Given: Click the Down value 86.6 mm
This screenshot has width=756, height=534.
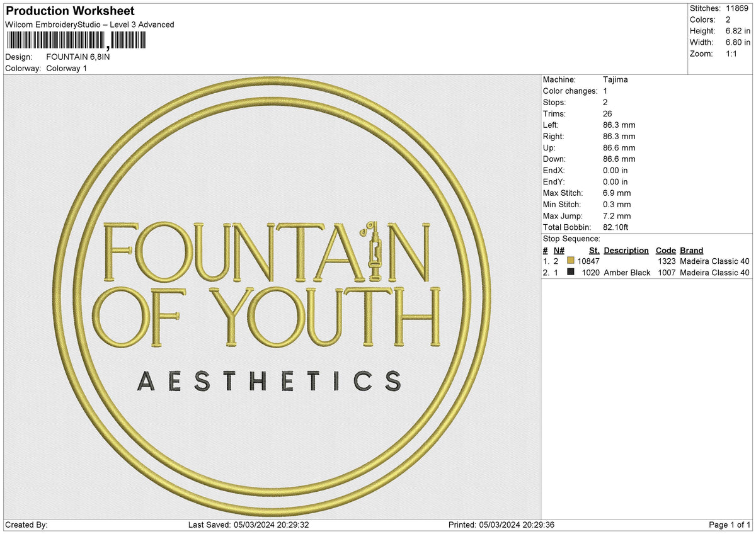Looking at the screenshot, I should point(619,159).
